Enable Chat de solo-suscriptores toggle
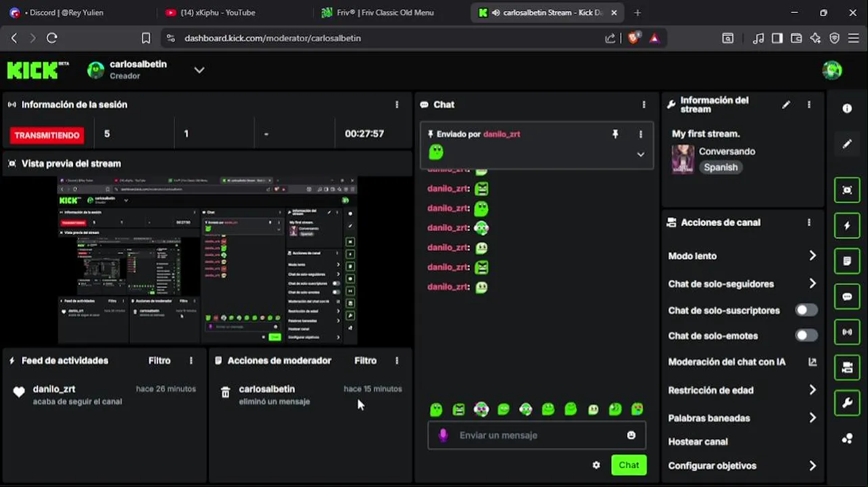Image resolution: width=868 pixels, height=487 pixels. (806, 310)
